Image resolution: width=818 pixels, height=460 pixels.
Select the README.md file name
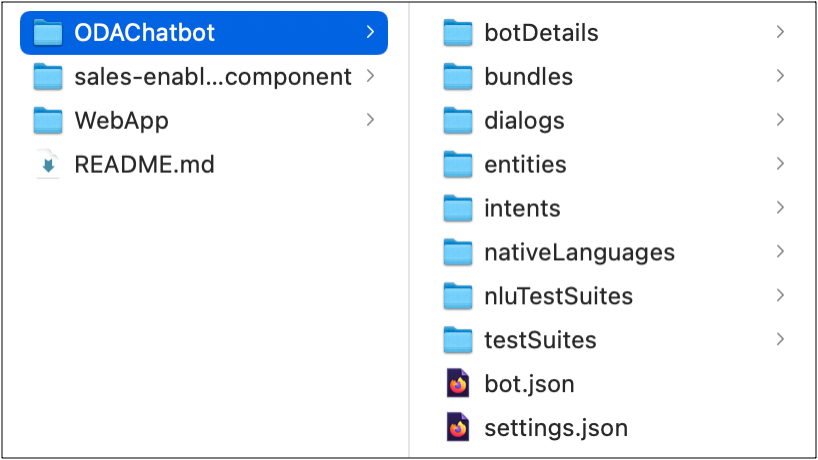coord(144,164)
